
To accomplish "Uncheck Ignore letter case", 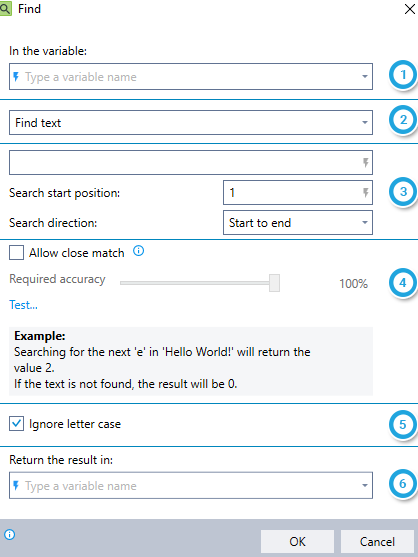I will (16, 423).
